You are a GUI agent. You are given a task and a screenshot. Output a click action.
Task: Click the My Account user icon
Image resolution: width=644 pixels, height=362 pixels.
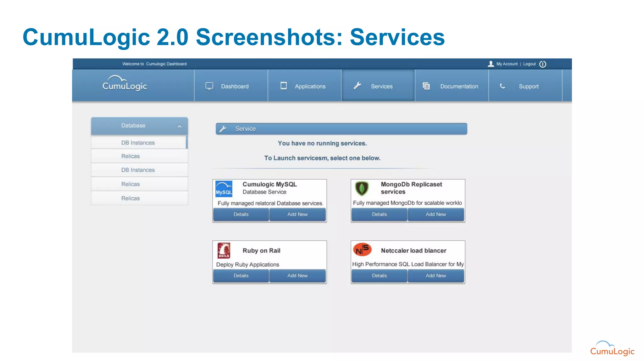click(491, 64)
